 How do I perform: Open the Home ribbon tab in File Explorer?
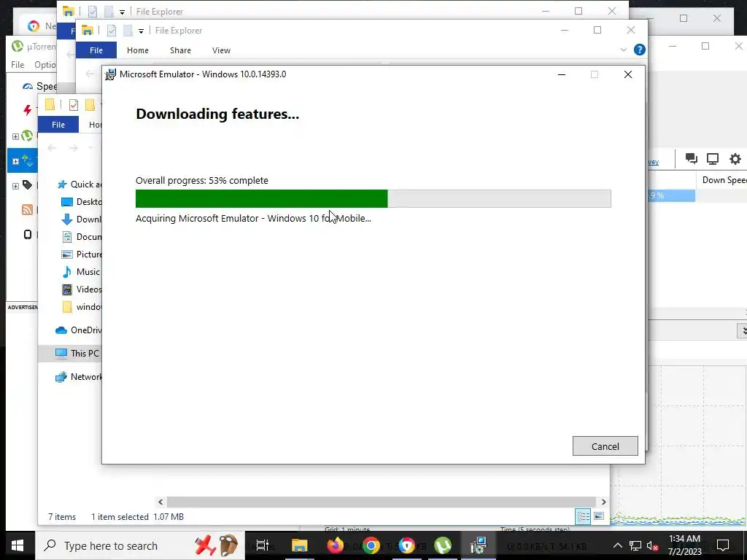(x=138, y=50)
